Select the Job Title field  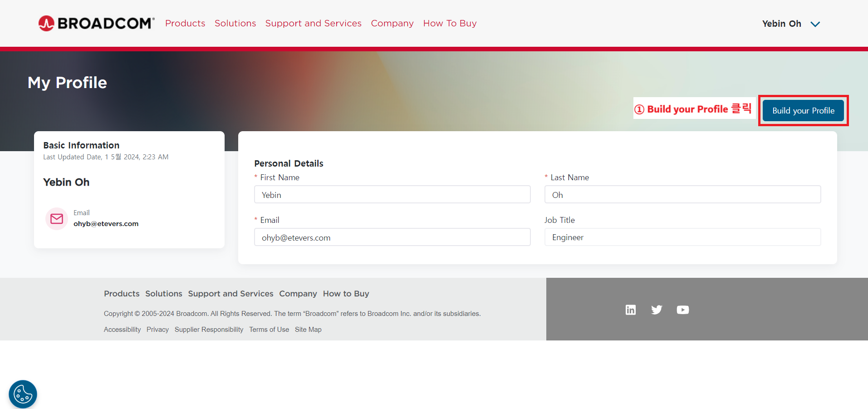(x=682, y=237)
